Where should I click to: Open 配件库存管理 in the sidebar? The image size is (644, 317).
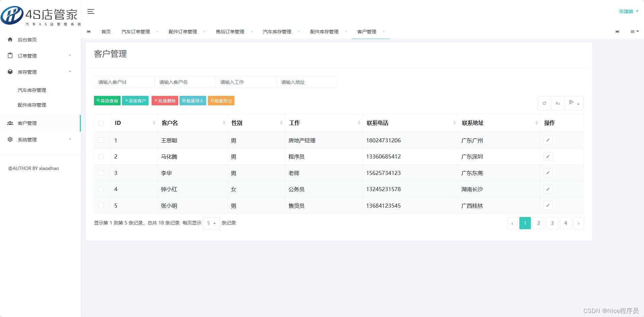[32, 105]
